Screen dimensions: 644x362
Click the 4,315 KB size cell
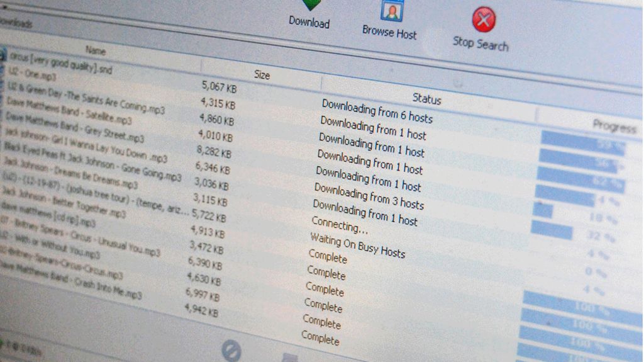[x=218, y=103]
